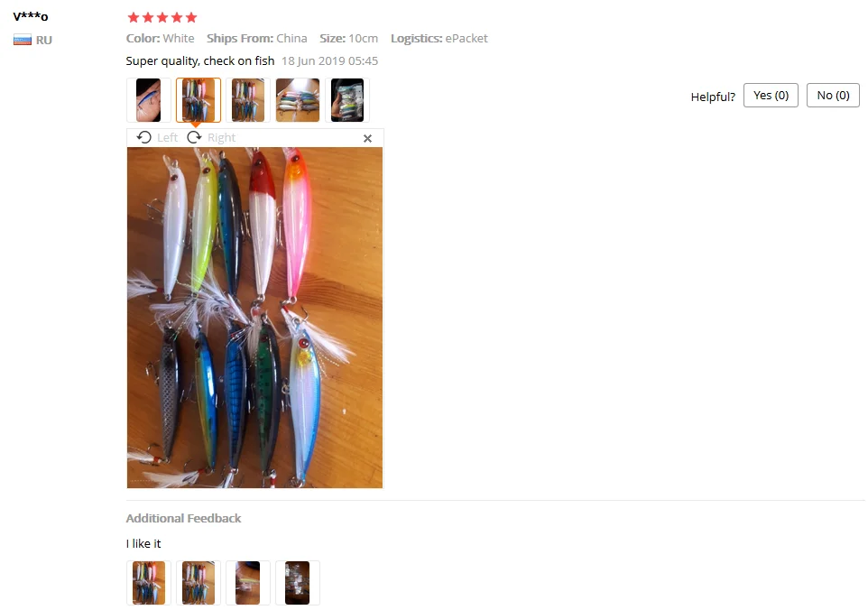This screenshot has width=868, height=610.
Task: Click the No (0) helpful button
Action: 833,96
